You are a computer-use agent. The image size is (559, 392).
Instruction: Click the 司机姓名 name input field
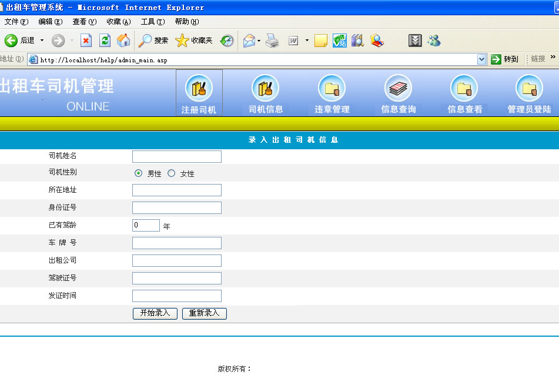pyautogui.click(x=177, y=156)
